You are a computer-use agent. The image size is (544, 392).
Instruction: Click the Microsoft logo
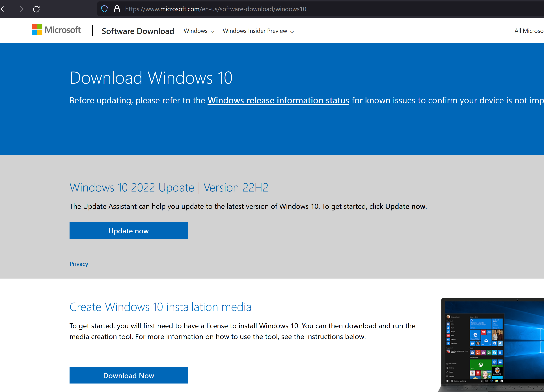click(56, 30)
